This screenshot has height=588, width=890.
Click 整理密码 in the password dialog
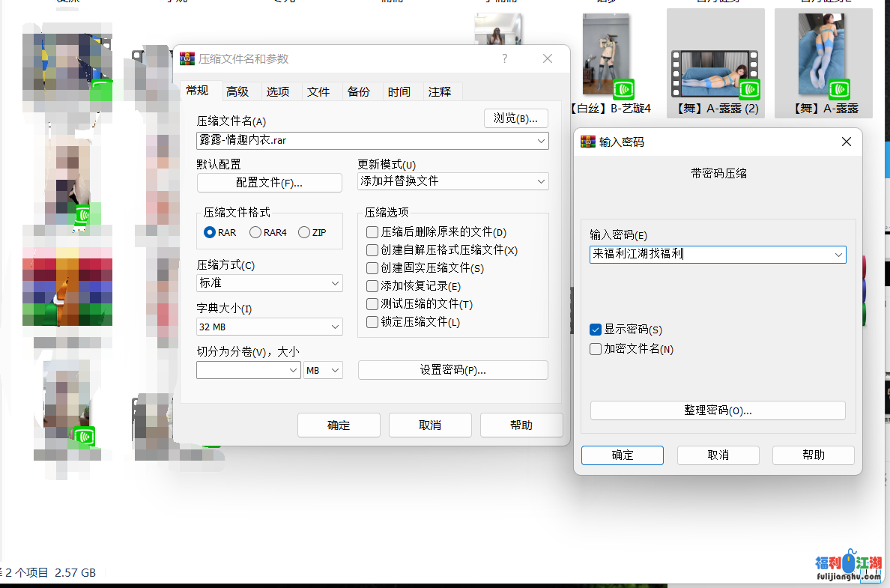pyautogui.click(x=717, y=410)
